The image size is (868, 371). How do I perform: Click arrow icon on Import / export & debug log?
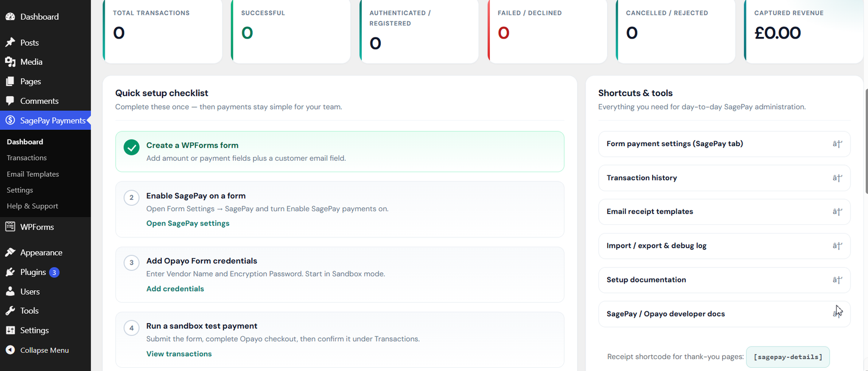(837, 246)
